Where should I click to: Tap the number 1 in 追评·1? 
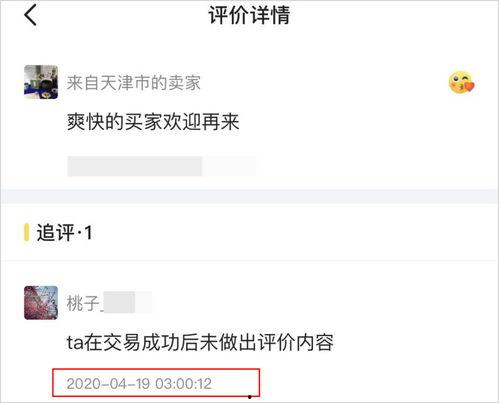[88, 232]
